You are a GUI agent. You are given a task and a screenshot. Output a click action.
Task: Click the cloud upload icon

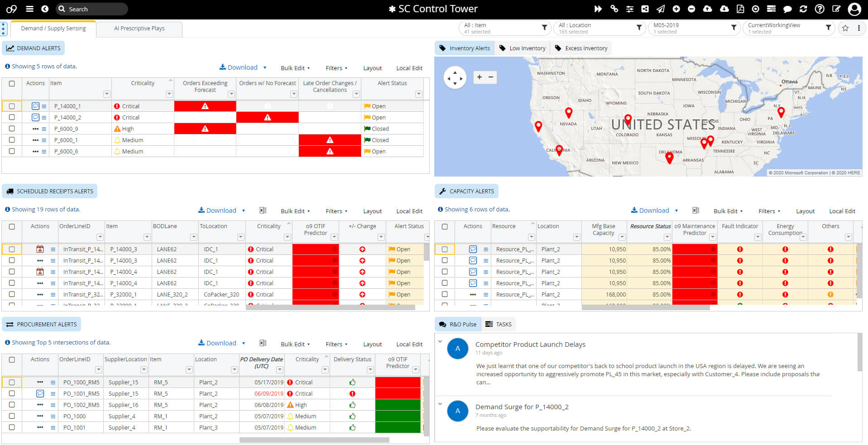pyautogui.click(x=707, y=9)
